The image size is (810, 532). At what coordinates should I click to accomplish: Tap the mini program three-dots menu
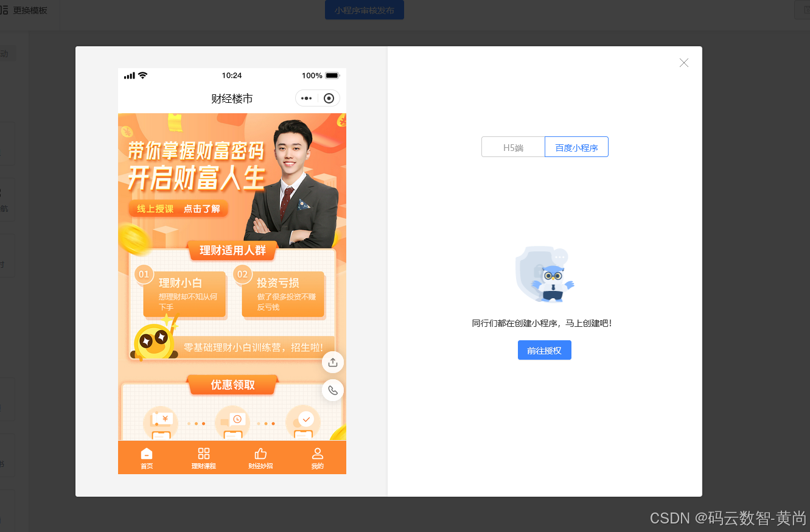coord(306,99)
